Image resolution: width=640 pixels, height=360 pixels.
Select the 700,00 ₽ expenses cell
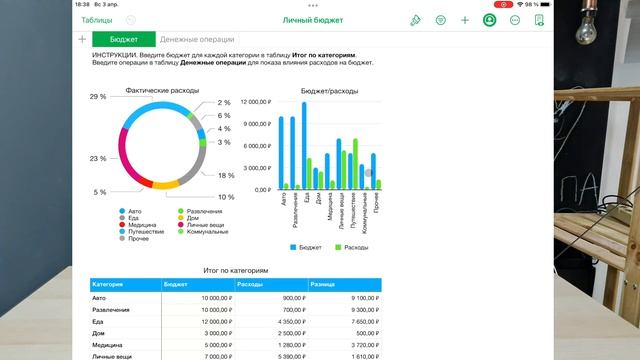(271, 310)
